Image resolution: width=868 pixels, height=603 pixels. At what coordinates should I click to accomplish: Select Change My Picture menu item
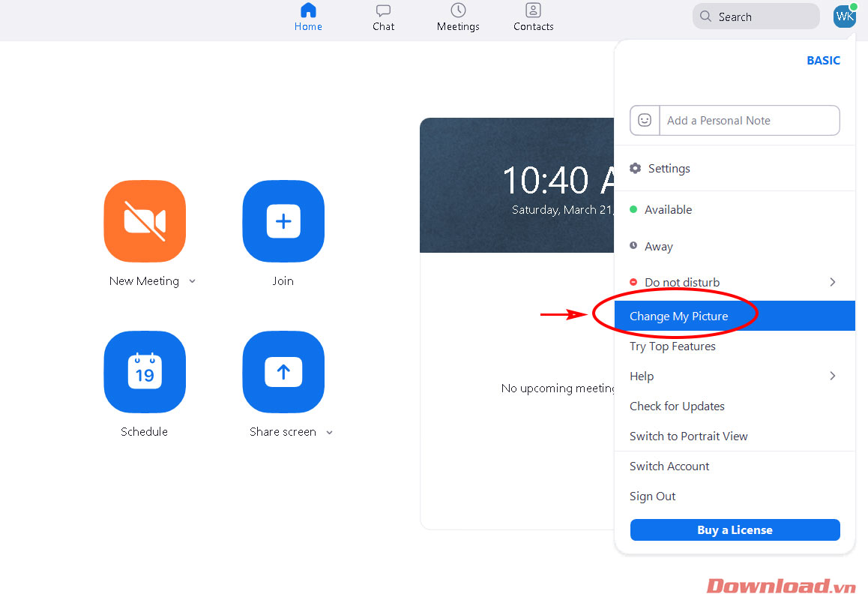point(678,316)
